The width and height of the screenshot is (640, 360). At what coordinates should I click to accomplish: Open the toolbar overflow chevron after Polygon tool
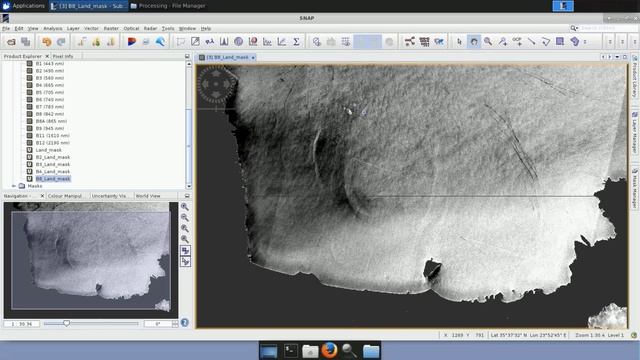[x=585, y=42]
